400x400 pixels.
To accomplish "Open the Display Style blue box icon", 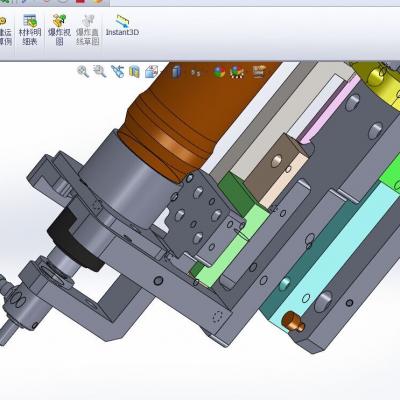I will (x=177, y=72).
